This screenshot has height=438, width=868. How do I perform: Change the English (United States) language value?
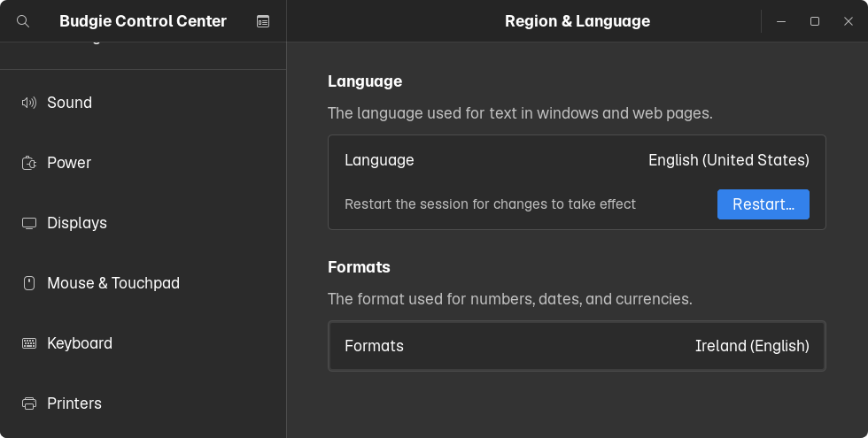click(x=728, y=160)
